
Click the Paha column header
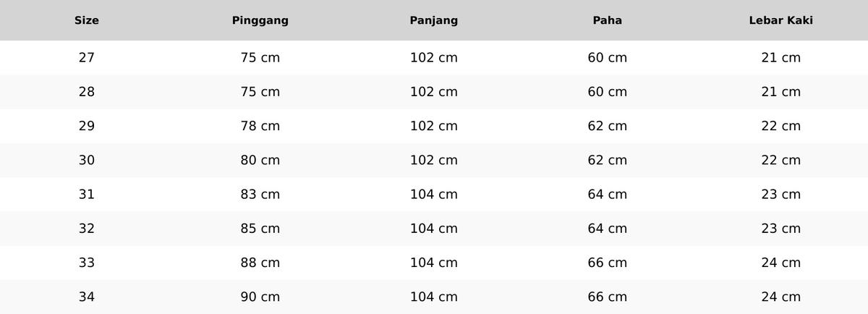click(608, 20)
